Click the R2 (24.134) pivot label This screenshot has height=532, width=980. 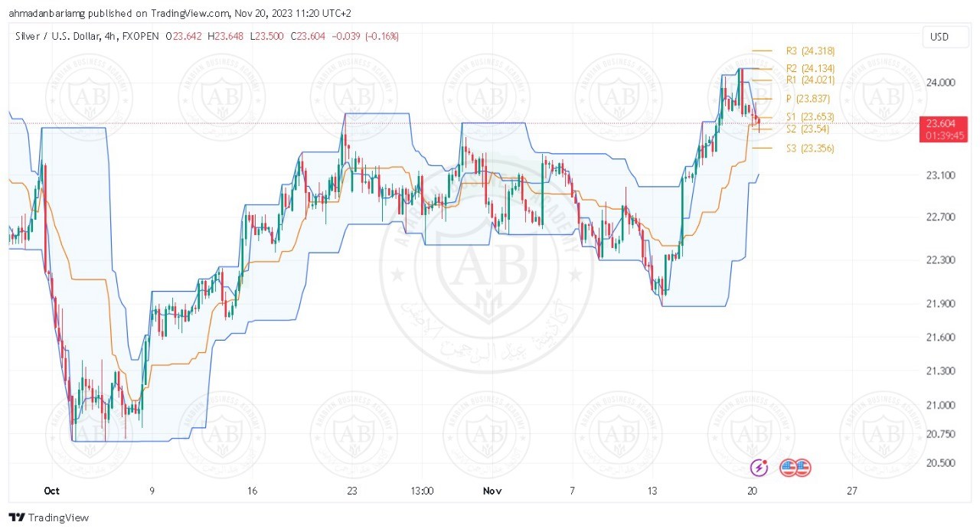pyautogui.click(x=810, y=68)
